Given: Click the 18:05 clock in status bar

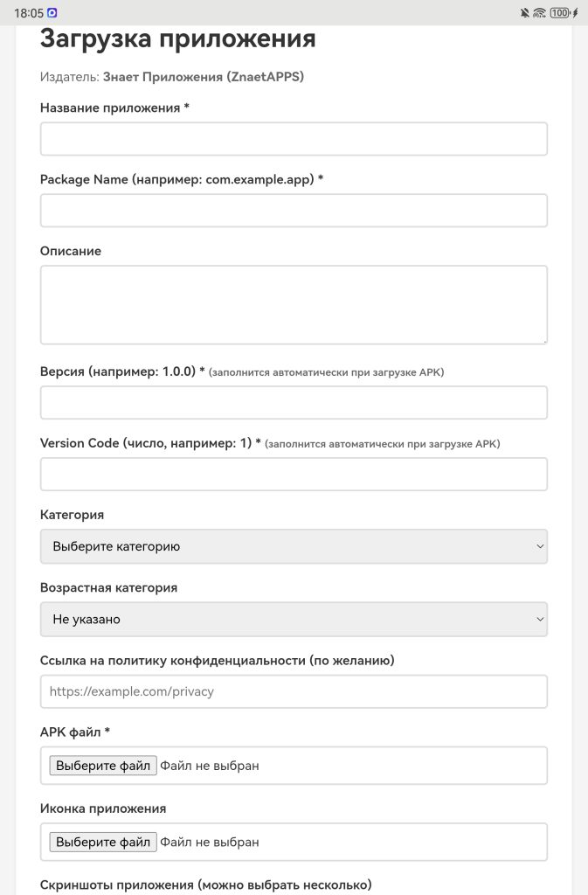Looking at the screenshot, I should click(x=29, y=13).
